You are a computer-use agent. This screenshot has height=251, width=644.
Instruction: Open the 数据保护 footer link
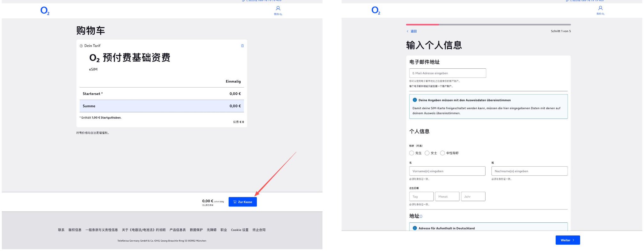(196, 230)
